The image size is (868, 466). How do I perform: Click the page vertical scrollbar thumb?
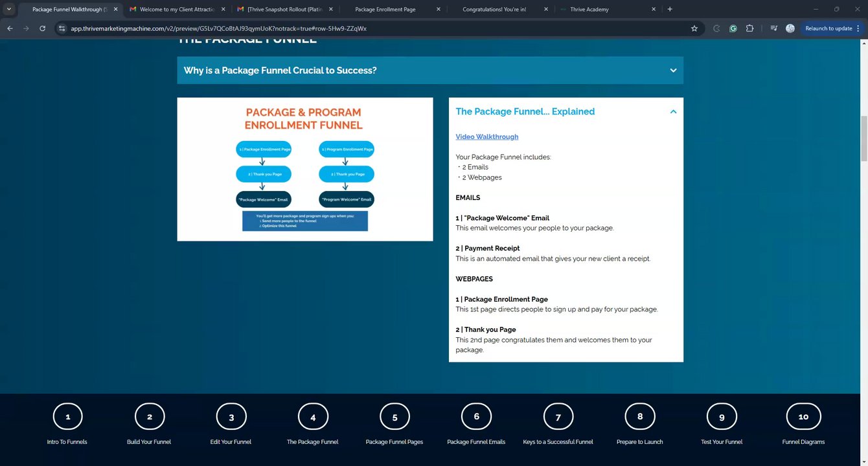coord(863,139)
